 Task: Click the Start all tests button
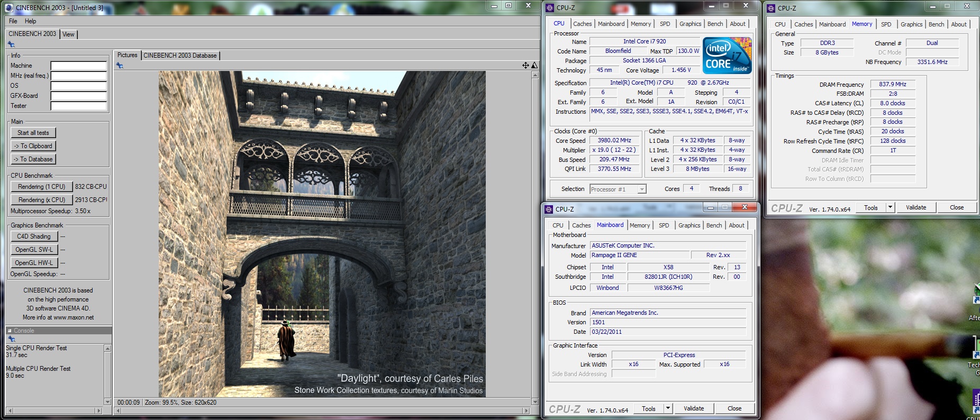(33, 133)
